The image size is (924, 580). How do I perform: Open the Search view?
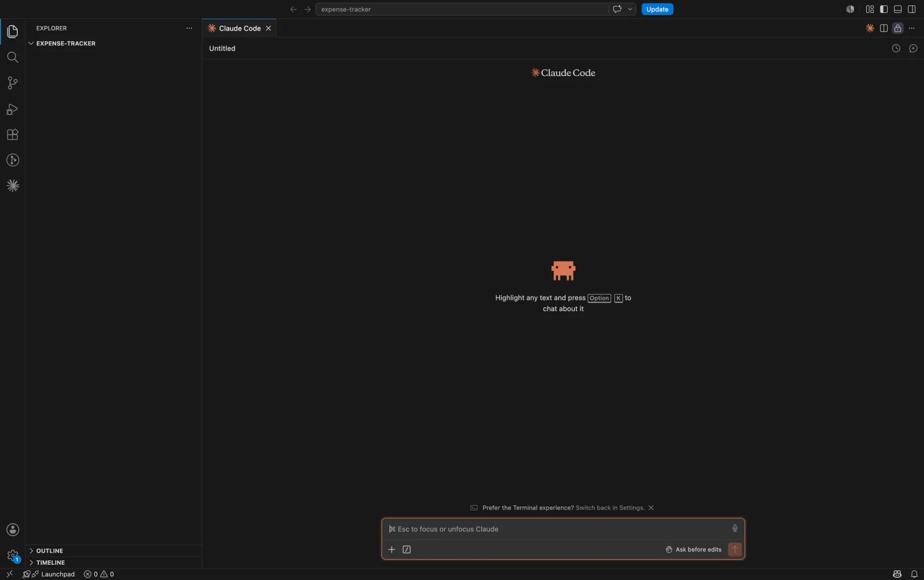tap(12, 57)
